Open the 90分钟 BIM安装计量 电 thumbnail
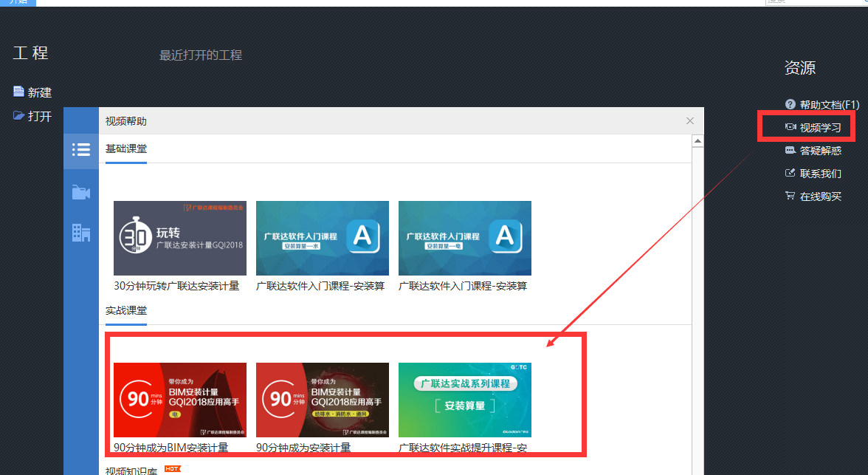 (180, 400)
